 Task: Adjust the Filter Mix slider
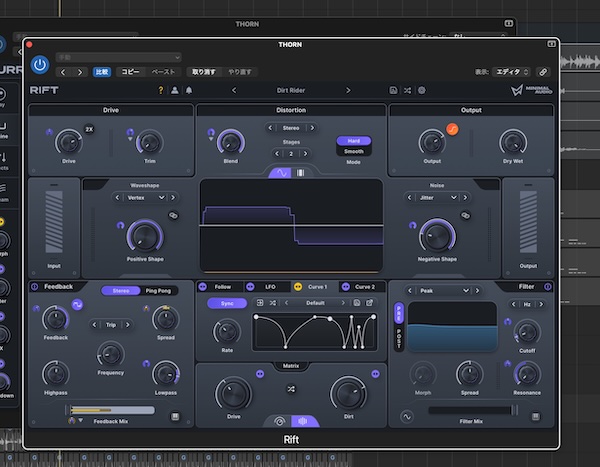tap(473, 410)
